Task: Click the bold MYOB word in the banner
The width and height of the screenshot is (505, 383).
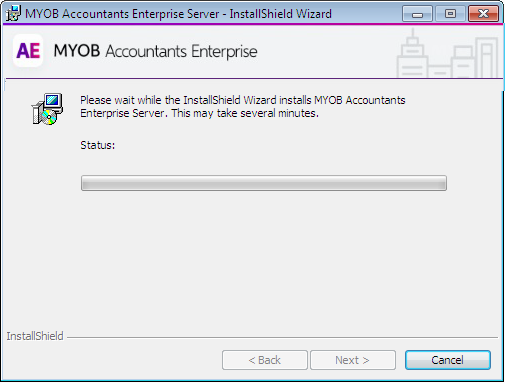Action: click(77, 51)
